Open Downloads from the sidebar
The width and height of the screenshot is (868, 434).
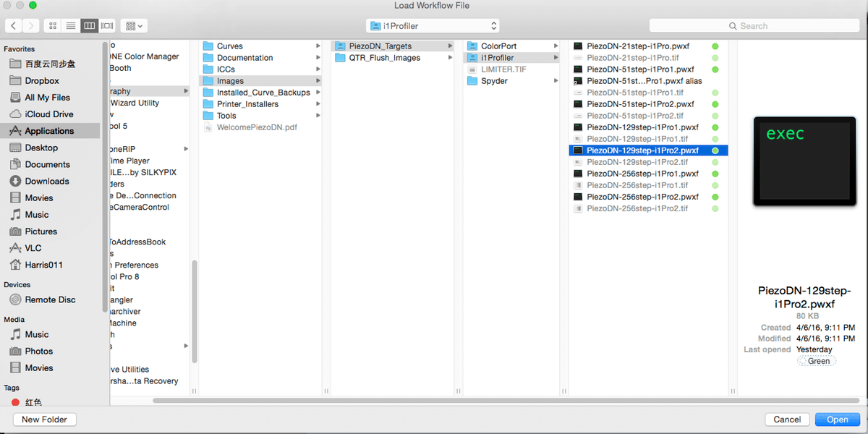pos(47,181)
